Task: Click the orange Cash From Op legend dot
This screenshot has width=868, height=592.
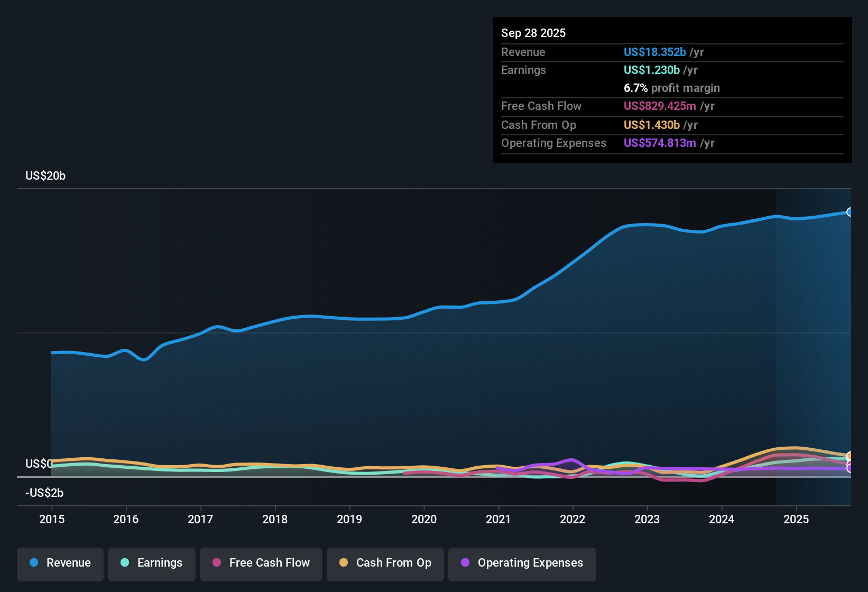Action: (344, 563)
